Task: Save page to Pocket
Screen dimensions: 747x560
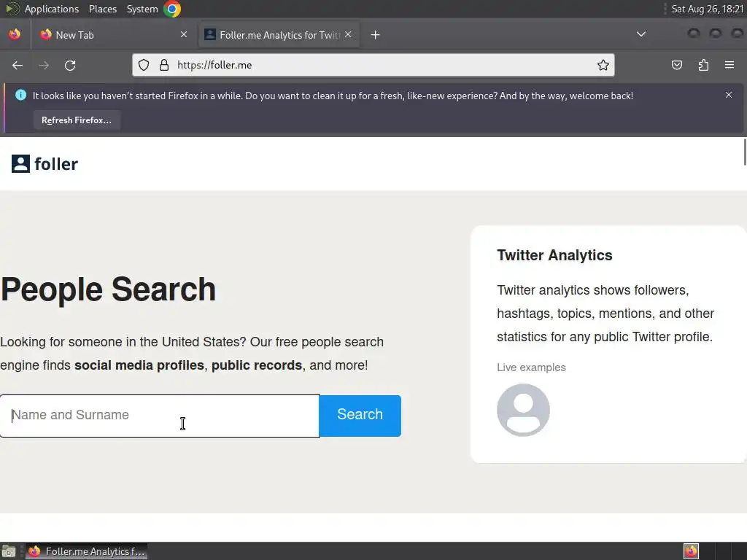Action: (x=677, y=65)
